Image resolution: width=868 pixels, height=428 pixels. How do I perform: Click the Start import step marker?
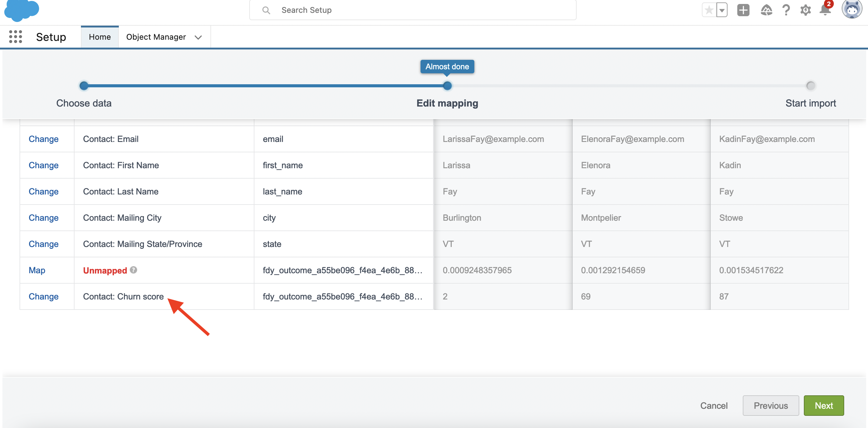810,86
